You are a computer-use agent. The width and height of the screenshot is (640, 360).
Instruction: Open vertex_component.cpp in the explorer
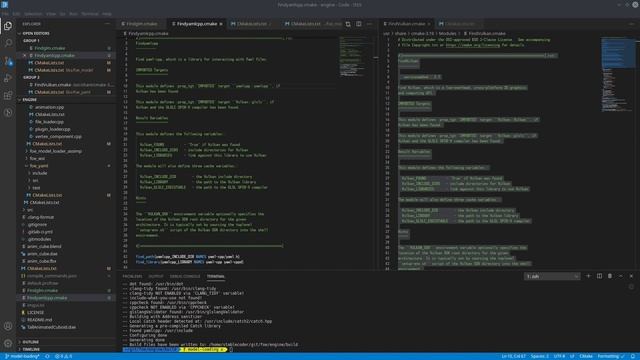58,136
